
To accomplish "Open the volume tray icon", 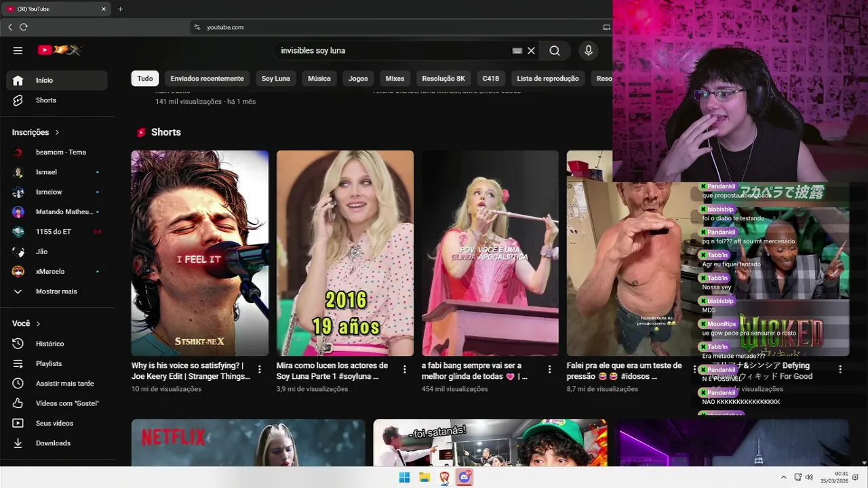I will [x=809, y=477].
